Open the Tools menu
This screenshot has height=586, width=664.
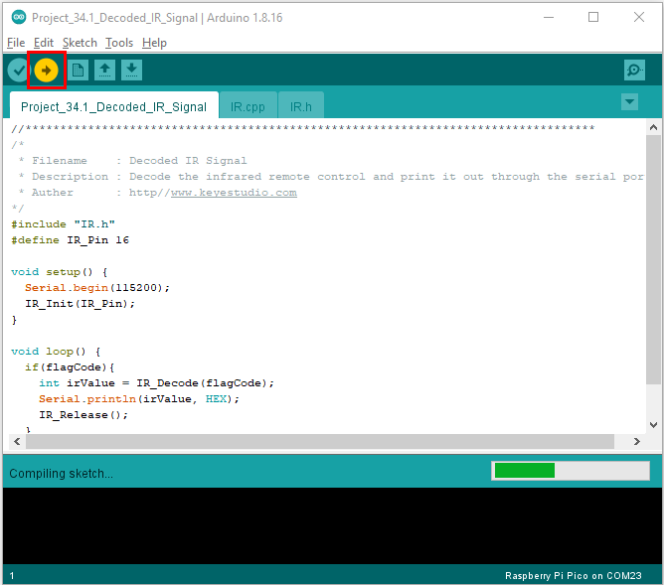(x=119, y=43)
